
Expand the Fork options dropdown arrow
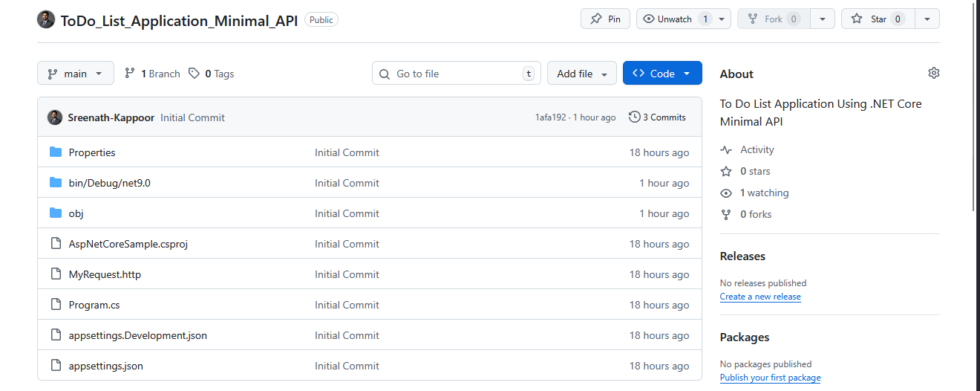823,19
